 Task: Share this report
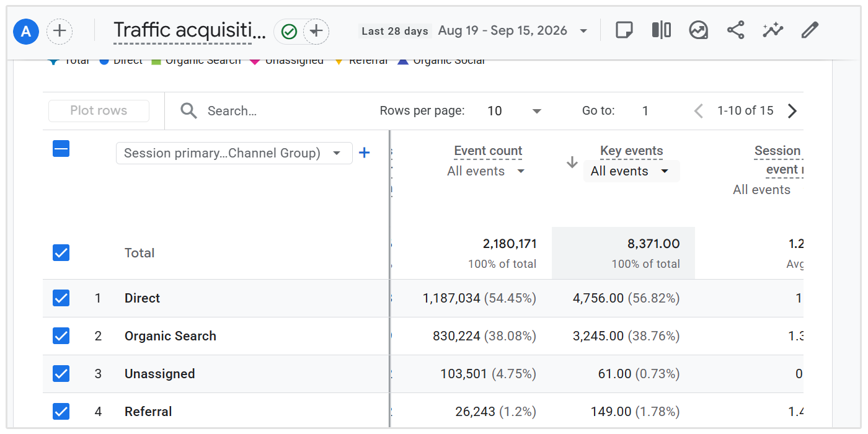tap(736, 30)
